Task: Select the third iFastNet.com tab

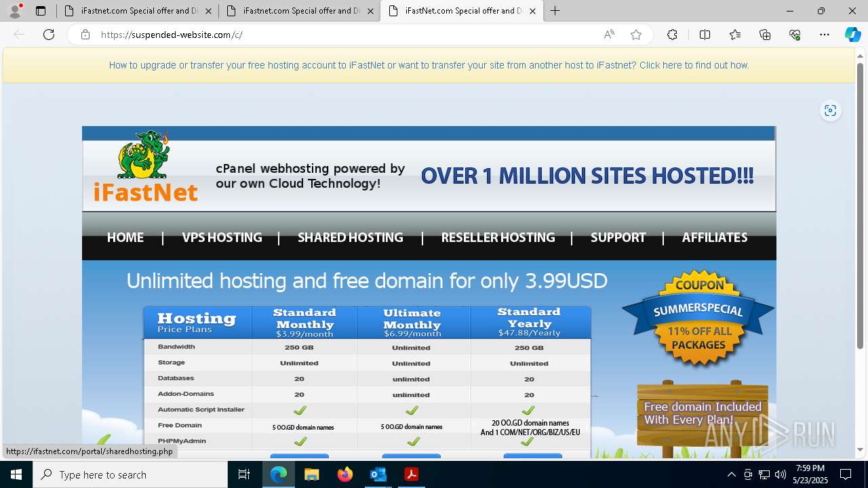Action: (462, 11)
